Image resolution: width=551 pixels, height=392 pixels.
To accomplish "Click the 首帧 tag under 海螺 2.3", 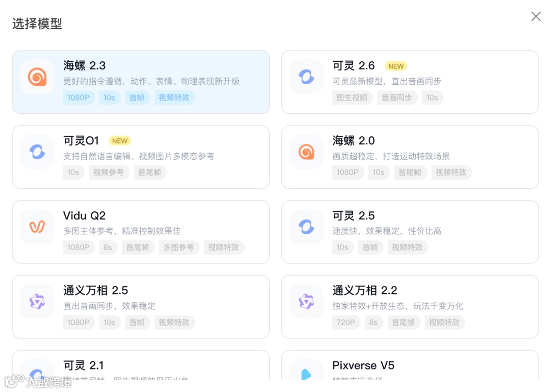I will [137, 97].
